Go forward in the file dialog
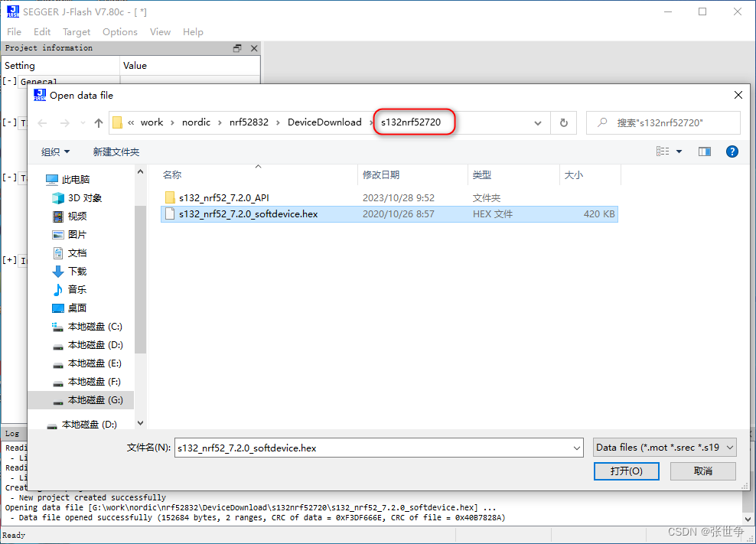 [64, 123]
